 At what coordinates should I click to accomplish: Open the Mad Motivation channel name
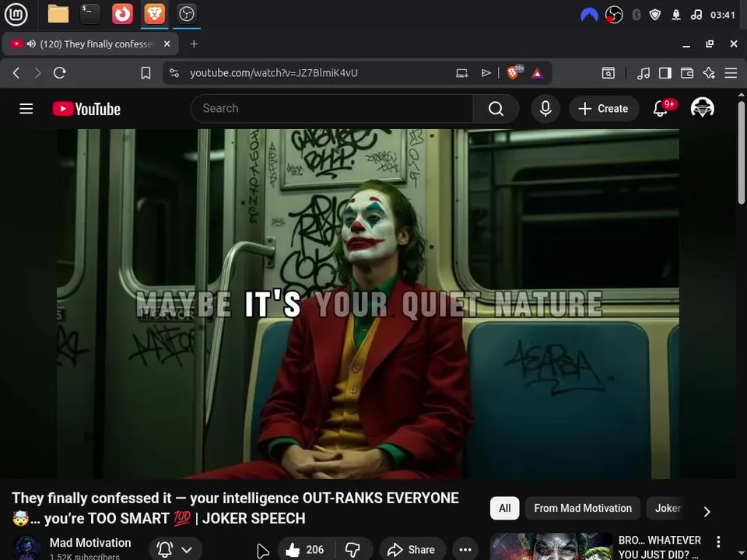pos(90,542)
